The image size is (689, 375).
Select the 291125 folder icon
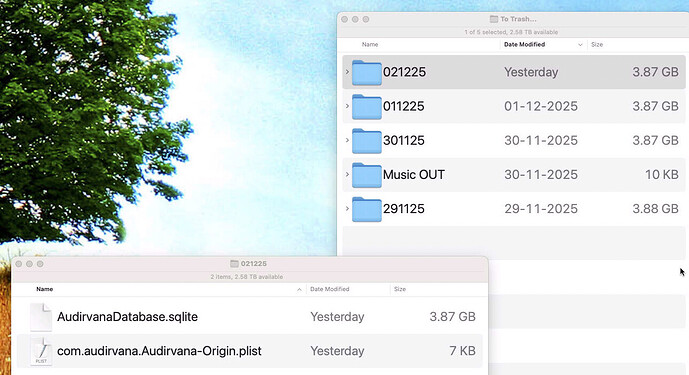coord(366,210)
